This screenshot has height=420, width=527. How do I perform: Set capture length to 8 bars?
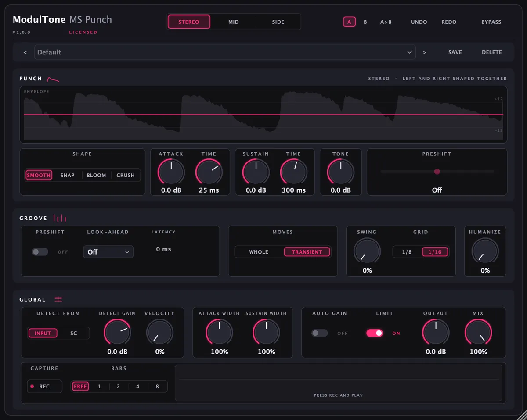157,387
